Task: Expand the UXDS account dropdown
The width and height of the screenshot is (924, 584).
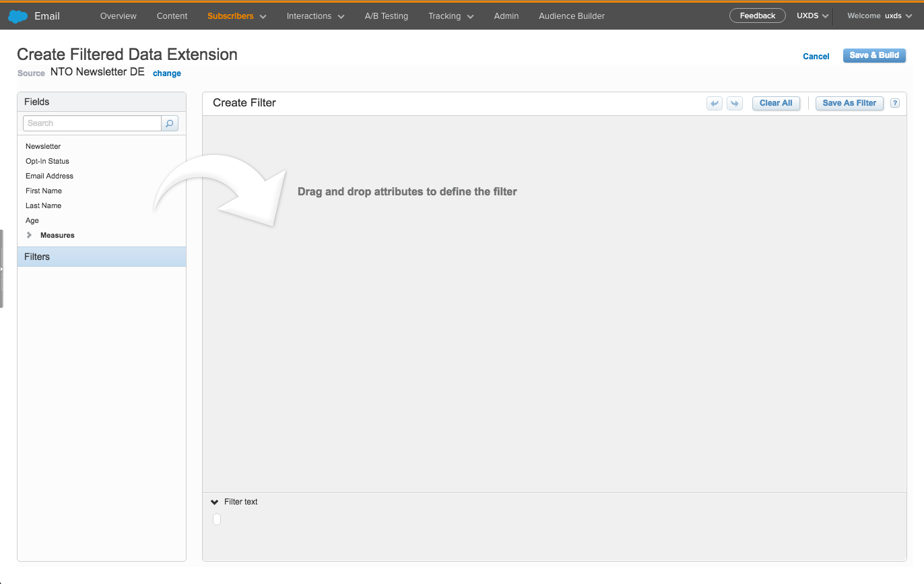Action: pos(812,16)
